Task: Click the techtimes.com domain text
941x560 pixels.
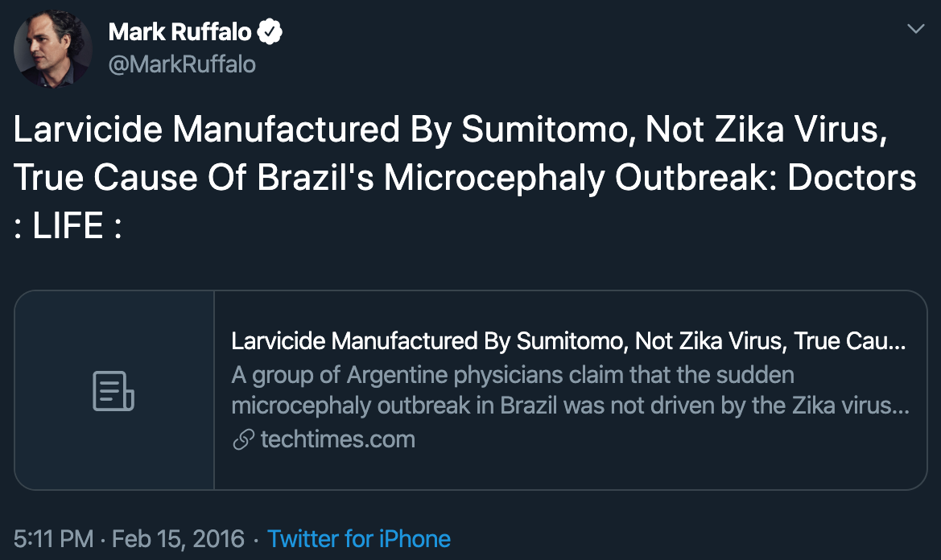Action: (337, 439)
